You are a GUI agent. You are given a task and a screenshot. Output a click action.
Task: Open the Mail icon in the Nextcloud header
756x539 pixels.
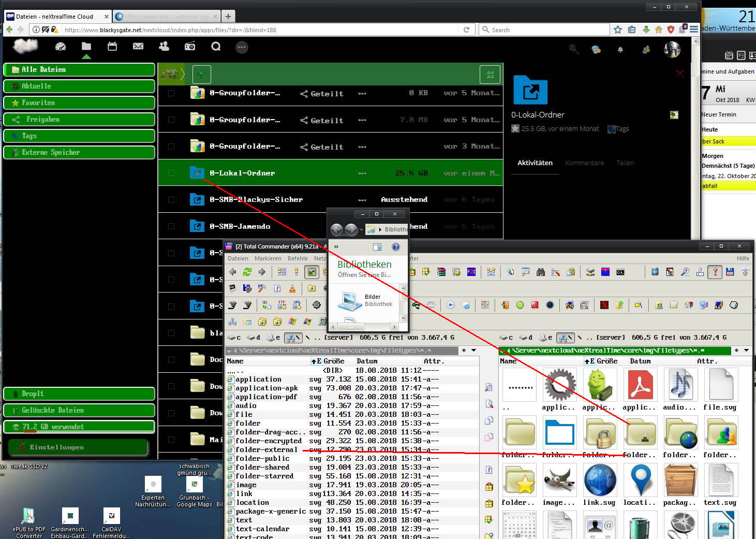coord(138,47)
